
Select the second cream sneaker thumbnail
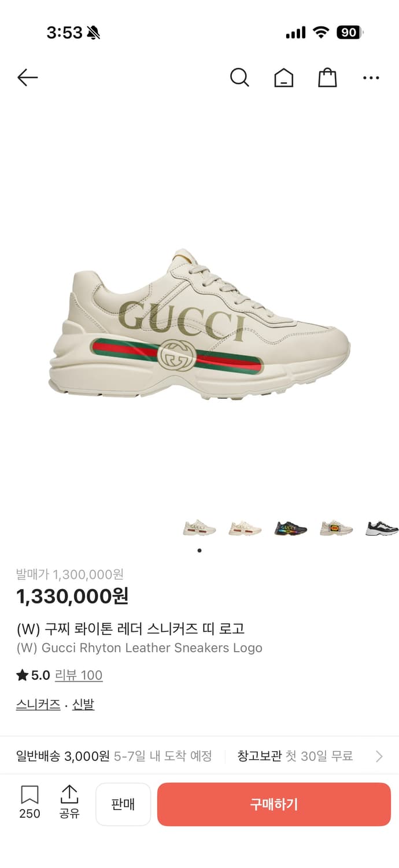tap(245, 528)
